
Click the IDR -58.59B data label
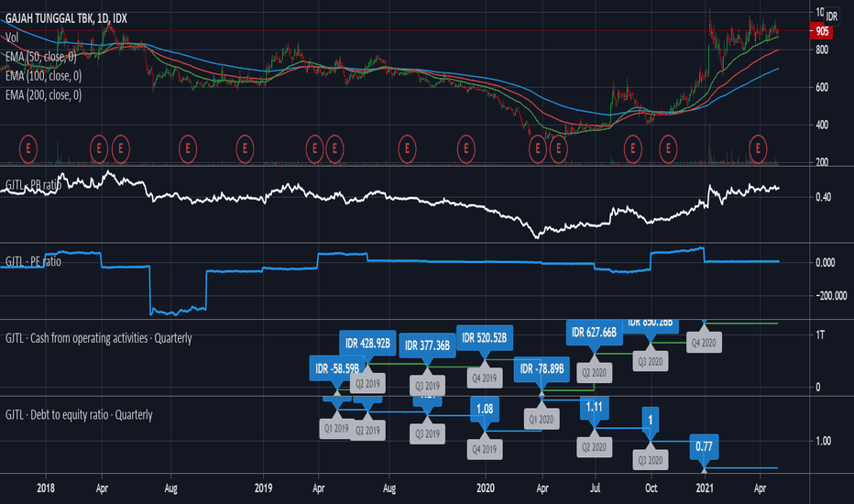pyautogui.click(x=337, y=369)
